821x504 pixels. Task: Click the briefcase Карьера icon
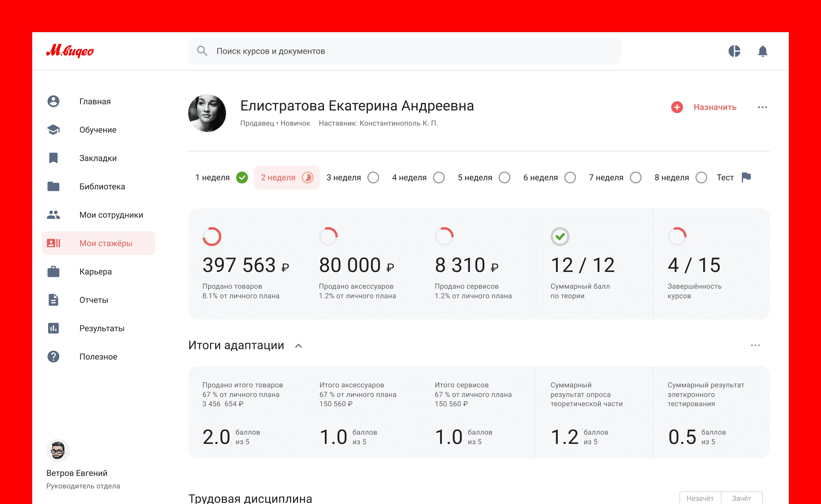coord(53,271)
